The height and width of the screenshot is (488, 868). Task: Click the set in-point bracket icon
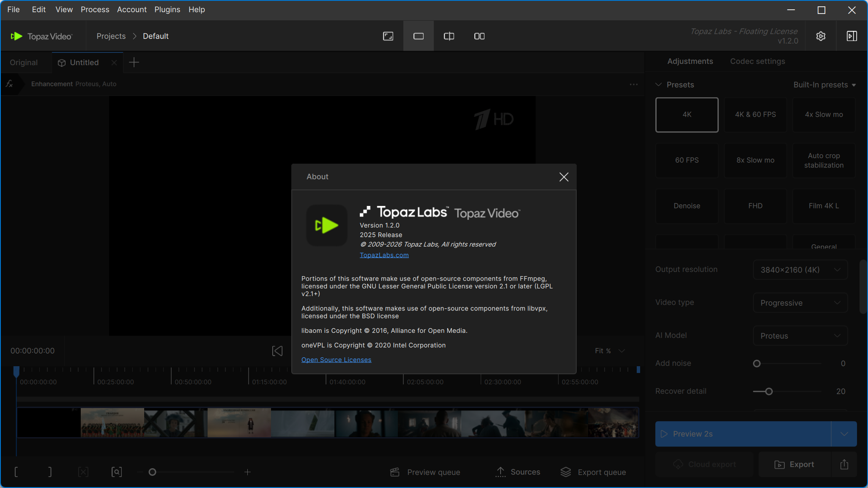tap(16, 472)
